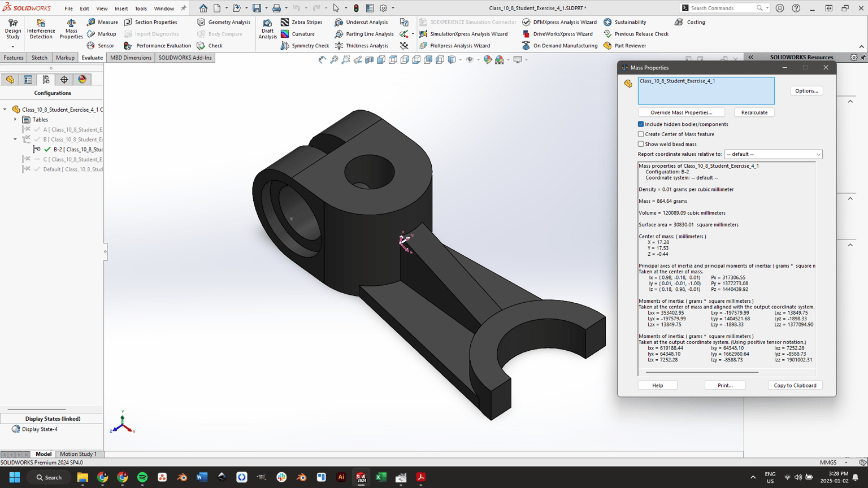Image resolution: width=868 pixels, height=488 pixels.
Task: Switch to the Motion Study 1 tab
Action: (78, 454)
